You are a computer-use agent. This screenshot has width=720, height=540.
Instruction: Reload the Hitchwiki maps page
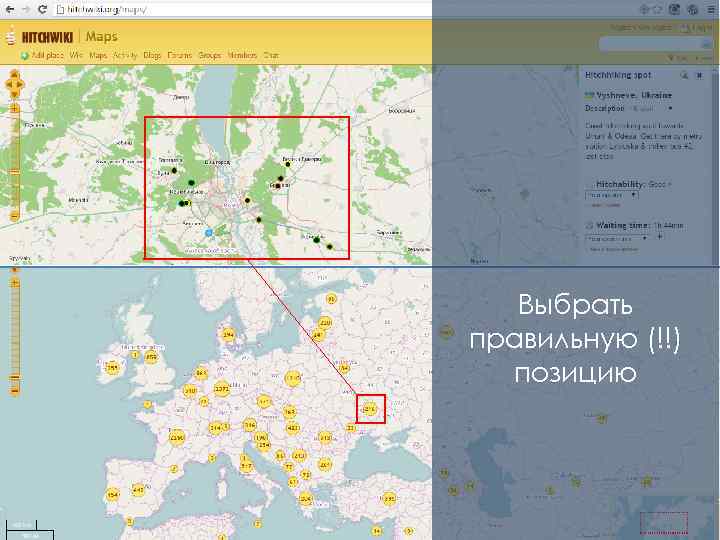(x=42, y=9)
